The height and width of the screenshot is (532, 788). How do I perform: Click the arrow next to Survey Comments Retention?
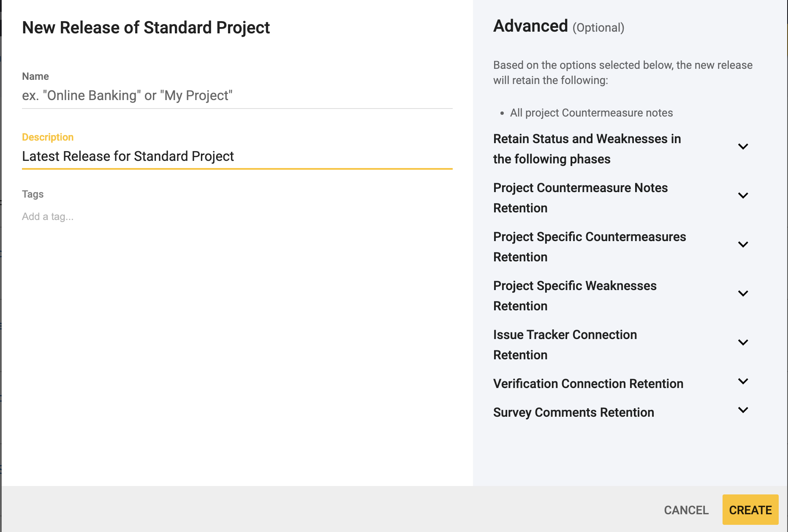[x=743, y=410]
